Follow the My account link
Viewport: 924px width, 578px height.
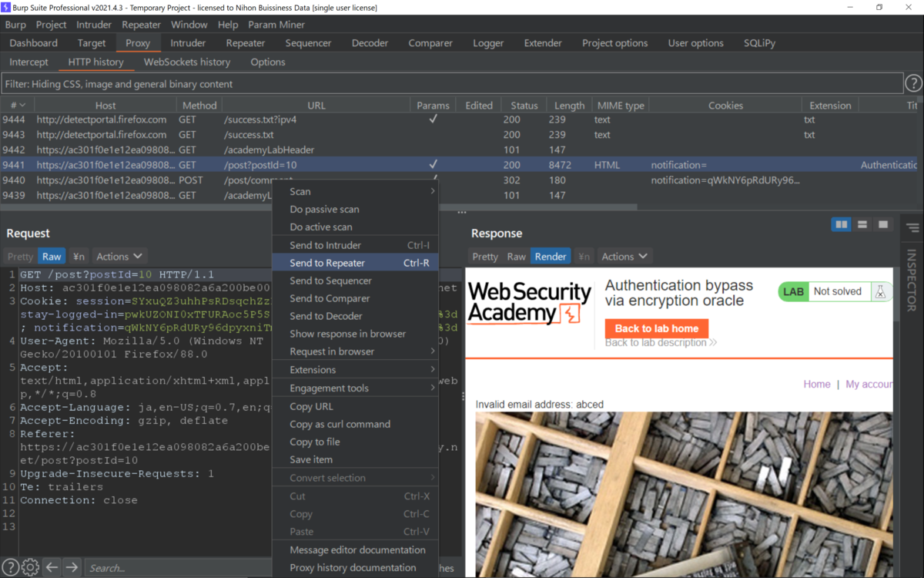(x=869, y=384)
